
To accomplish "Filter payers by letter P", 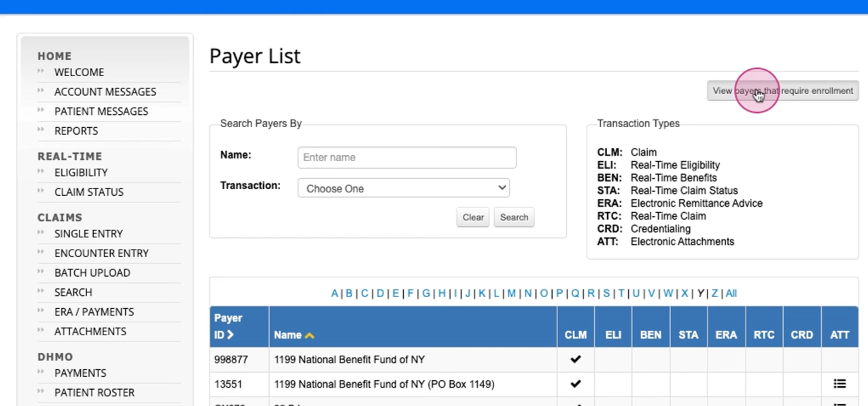I will pyautogui.click(x=559, y=294).
